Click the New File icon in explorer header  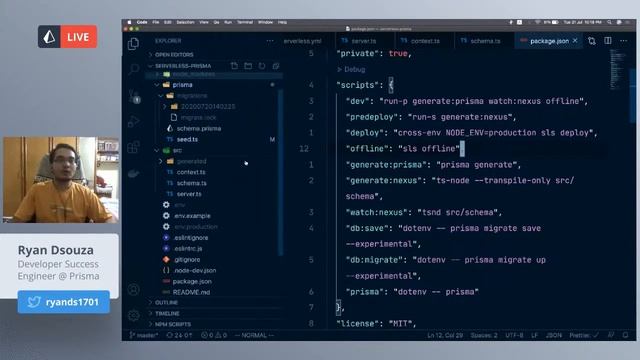[x=234, y=66]
